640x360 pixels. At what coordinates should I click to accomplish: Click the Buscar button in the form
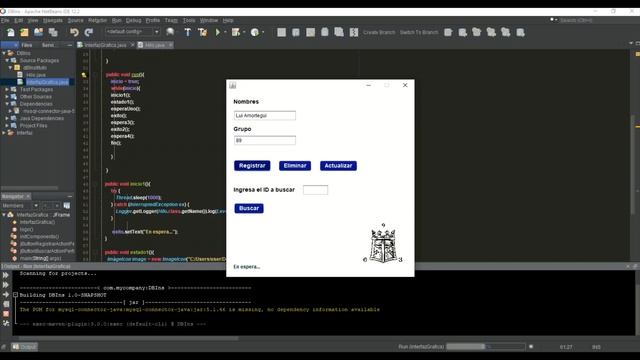(249, 209)
